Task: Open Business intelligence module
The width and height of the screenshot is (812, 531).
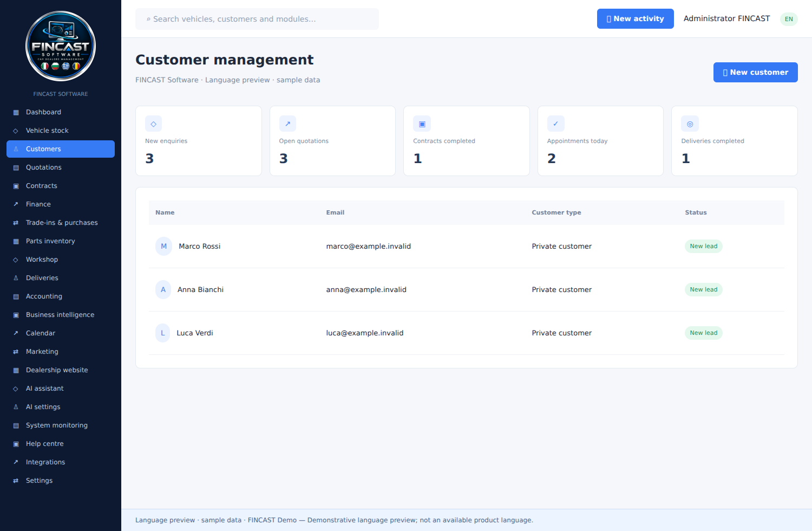Action: click(x=61, y=315)
